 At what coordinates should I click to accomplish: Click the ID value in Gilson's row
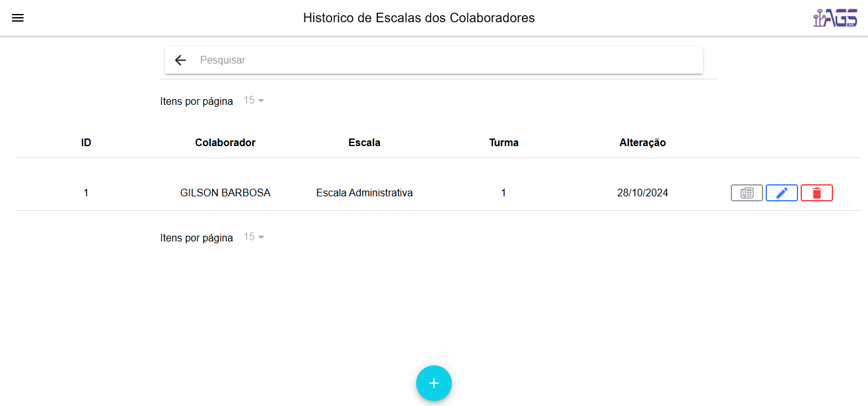86,193
